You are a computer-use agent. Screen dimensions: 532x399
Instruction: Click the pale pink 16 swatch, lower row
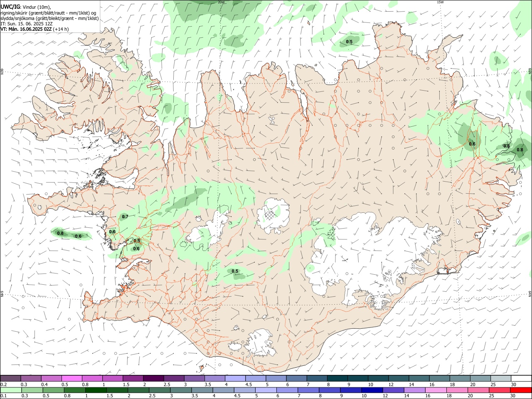[x=436, y=390]
